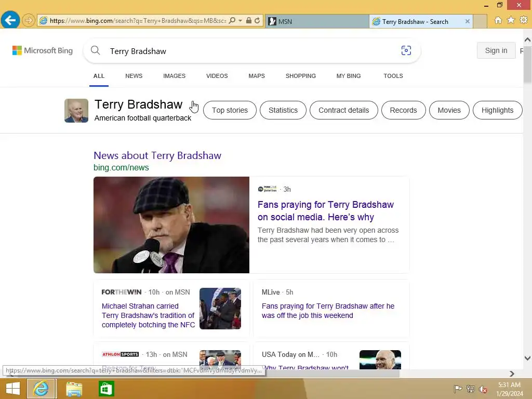Open browser Tools gear icon

[x=524, y=20]
